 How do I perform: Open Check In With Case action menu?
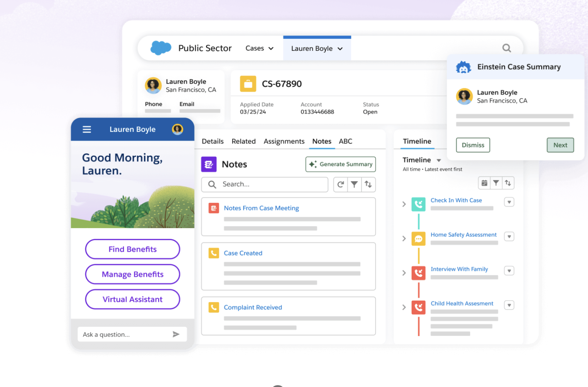(509, 202)
